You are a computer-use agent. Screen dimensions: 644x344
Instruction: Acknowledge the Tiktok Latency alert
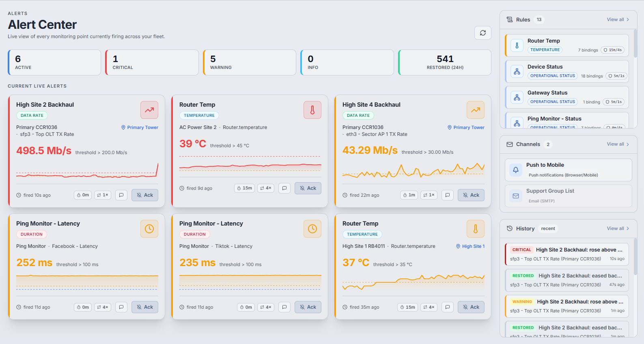308,307
